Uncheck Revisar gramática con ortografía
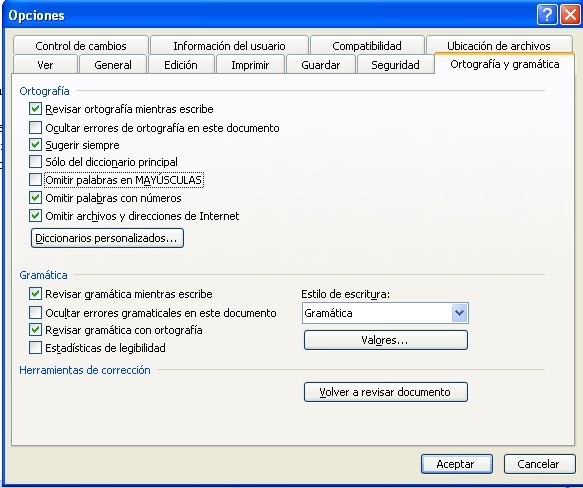The width and height of the screenshot is (583, 488). coord(35,330)
